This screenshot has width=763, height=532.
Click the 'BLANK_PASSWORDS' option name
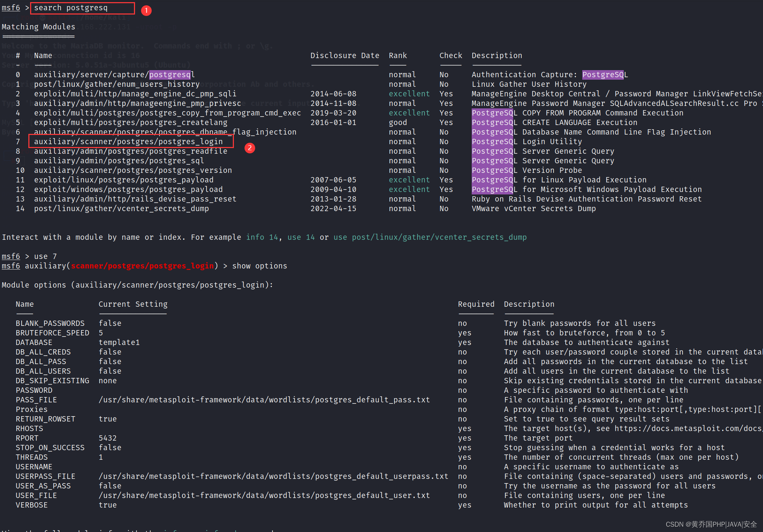pyautogui.click(x=50, y=323)
